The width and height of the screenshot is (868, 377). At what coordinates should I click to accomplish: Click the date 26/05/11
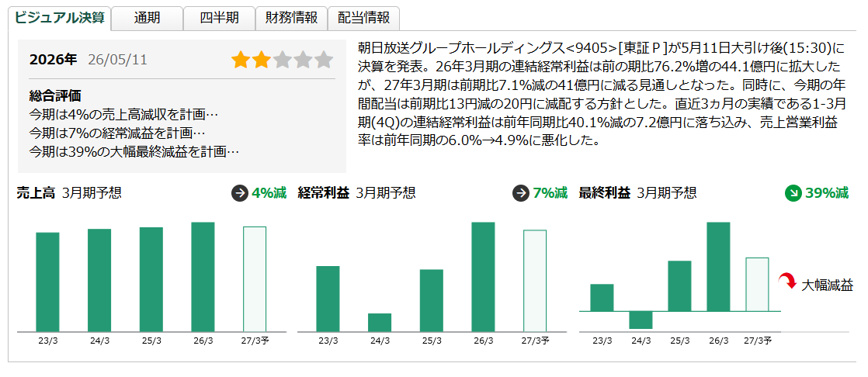117,60
